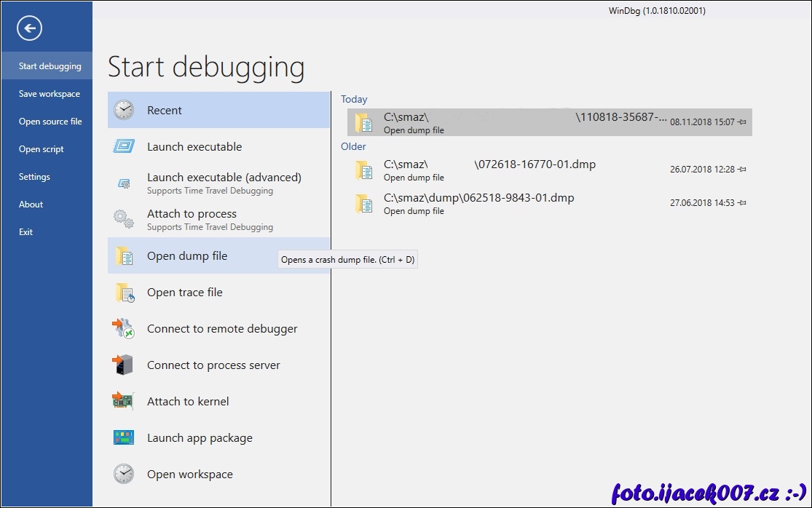Click the Open trace file folder icon
The width and height of the screenshot is (812, 508).
(124, 293)
